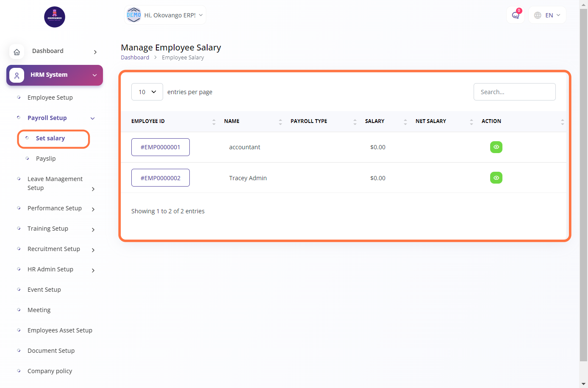The height and width of the screenshot is (388, 588).
Task: Click the HRM System person icon
Action: pos(17,75)
